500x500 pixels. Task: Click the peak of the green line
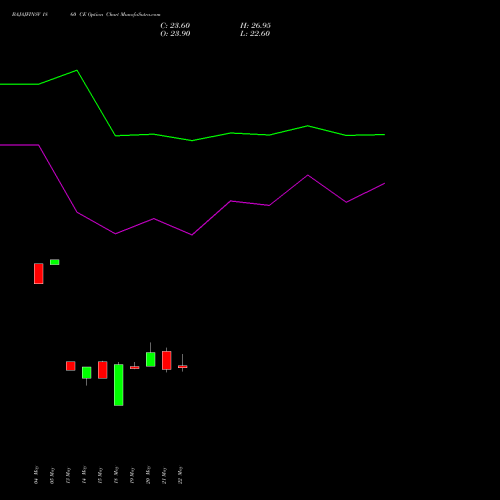77,70
